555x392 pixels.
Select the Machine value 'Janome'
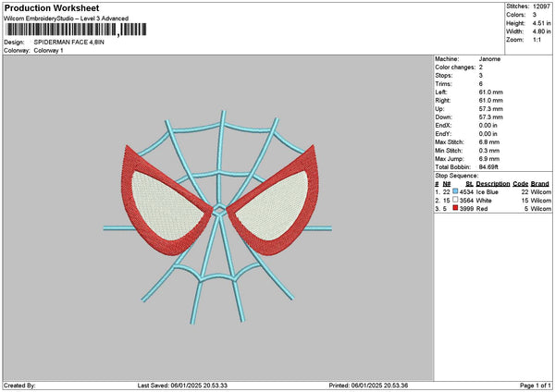pos(489,59)
